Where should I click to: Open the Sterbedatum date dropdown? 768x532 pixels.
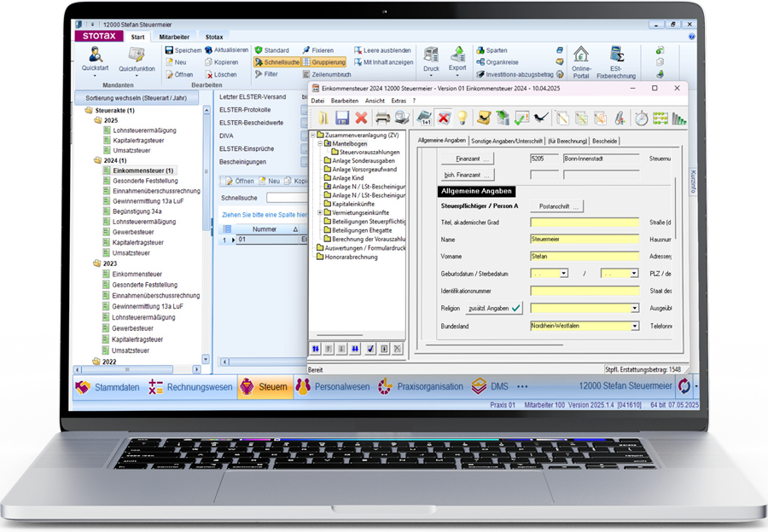[634, 273]
